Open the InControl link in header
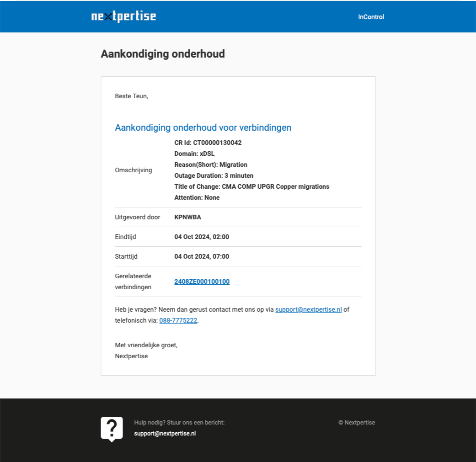This screenshot has width=476, height=462. point(371,17)
